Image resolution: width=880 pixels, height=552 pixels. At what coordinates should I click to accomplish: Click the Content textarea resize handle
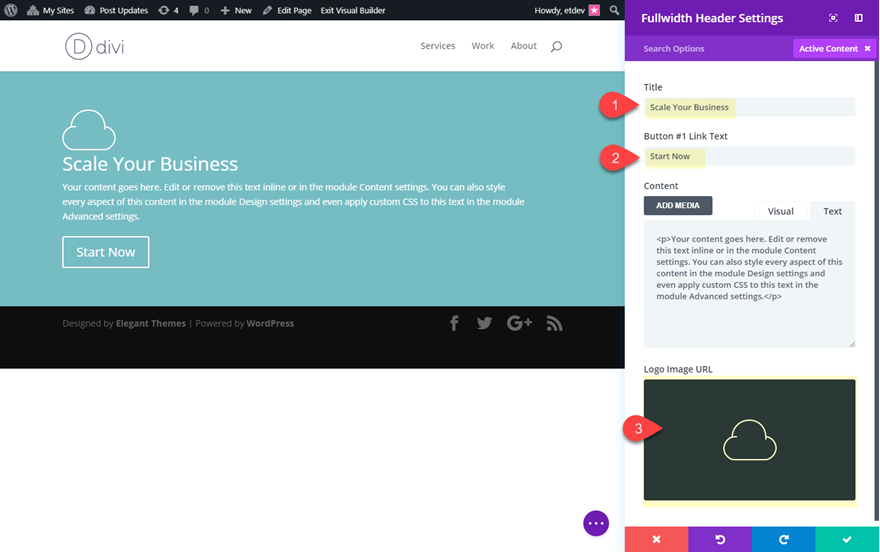[x=851, y=344]
